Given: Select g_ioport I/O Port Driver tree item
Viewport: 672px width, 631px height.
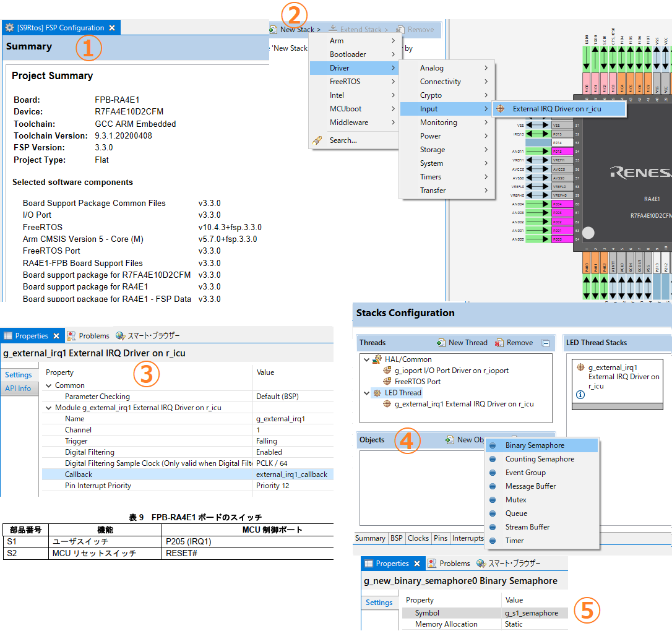Looking at the screenshot, I should (446, 371).
